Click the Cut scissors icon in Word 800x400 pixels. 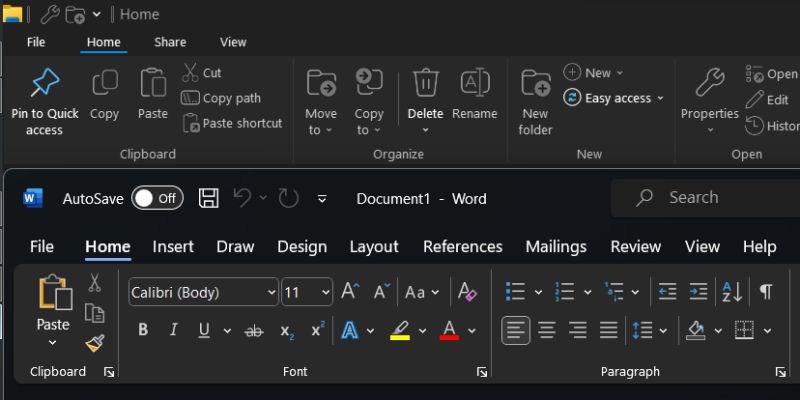pyautogui.click(x=94, y=282)
